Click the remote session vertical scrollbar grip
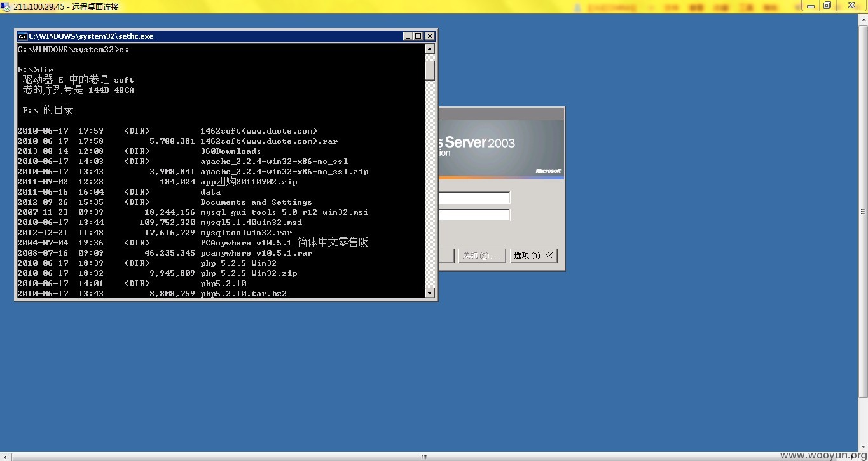This screenshot has height=461, width=868. pos(863,212)
